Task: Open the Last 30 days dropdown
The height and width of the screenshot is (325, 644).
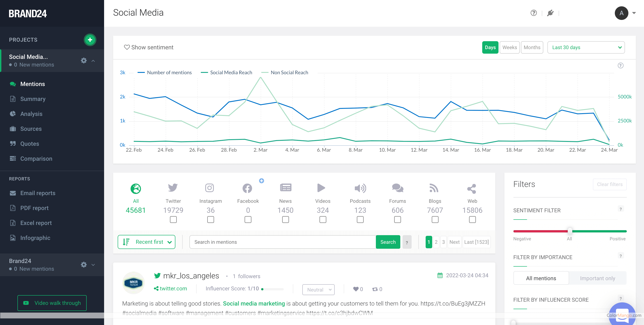Action: click(586, 47)
